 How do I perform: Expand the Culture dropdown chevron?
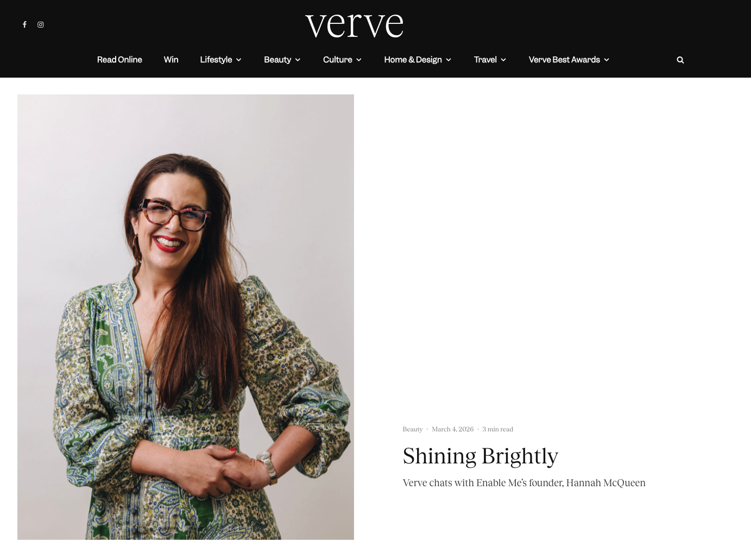click(358, 60)
